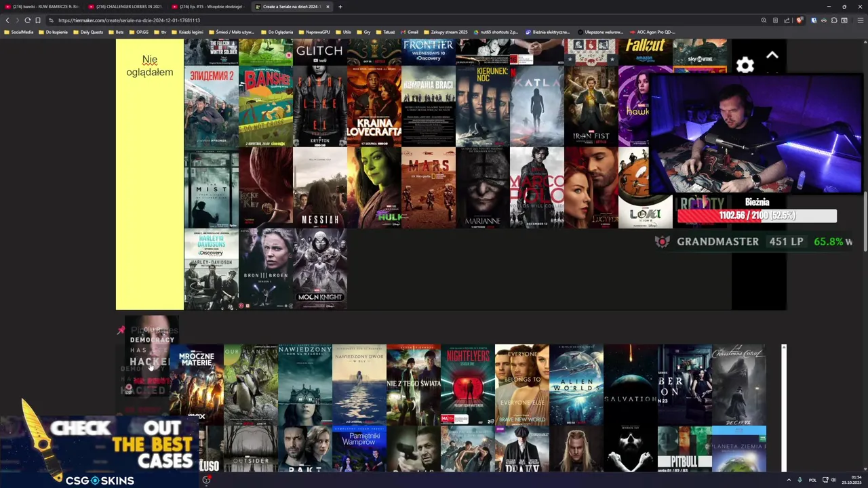Click the Nie oglądałem tier label

point(150,66)
